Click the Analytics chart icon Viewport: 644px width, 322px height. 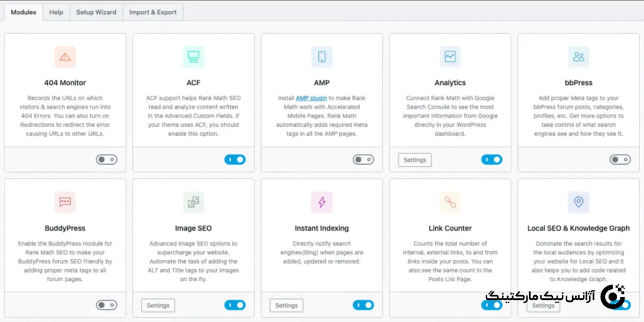(x=450, y=57)
